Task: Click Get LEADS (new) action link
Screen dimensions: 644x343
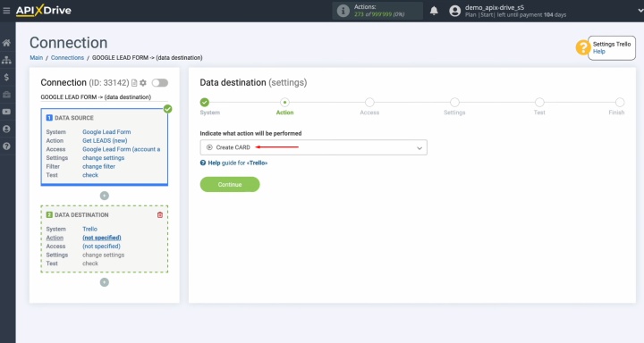Action: click(105, 141)
